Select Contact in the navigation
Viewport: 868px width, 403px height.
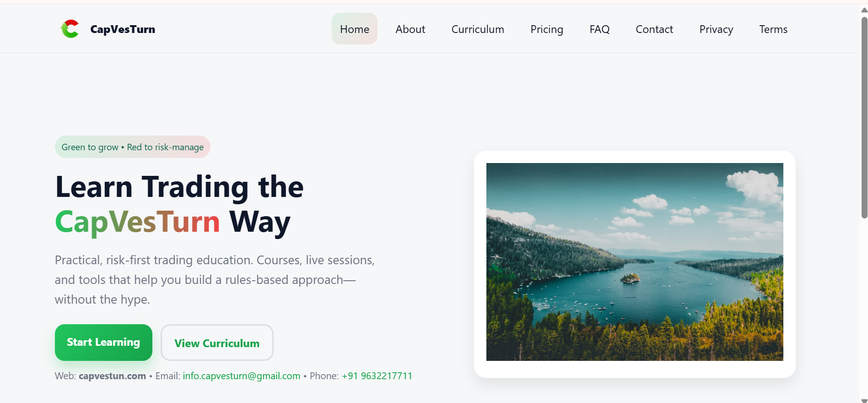[x=654, y=29]
